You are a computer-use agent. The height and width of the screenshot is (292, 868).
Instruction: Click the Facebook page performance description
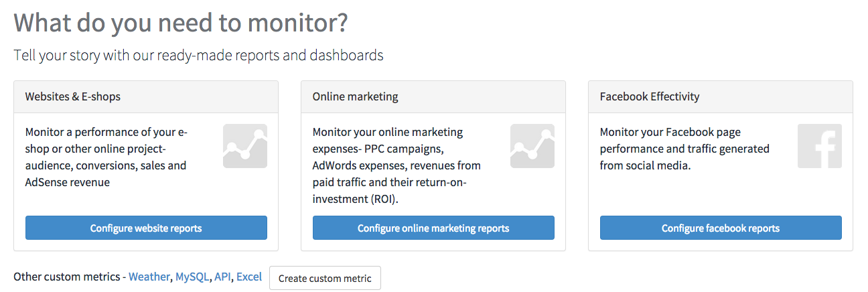(684, 149)
